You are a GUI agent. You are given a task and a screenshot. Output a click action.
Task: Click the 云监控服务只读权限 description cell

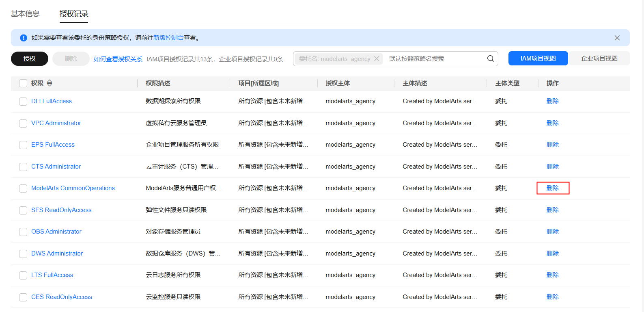click(173, 297)
